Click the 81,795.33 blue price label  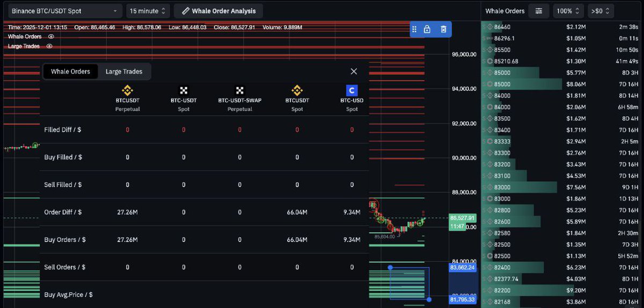click(x=462, y=299)
